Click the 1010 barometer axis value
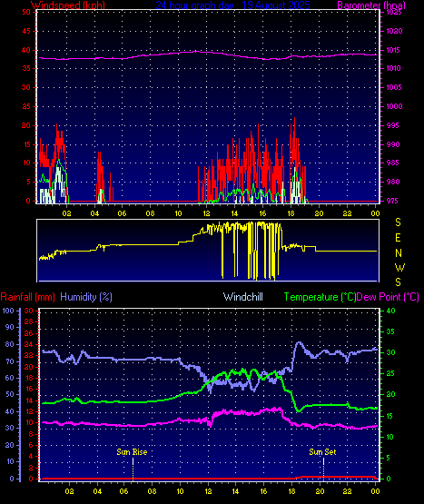Viewport: 424px width, 504px height. [394, 68]
